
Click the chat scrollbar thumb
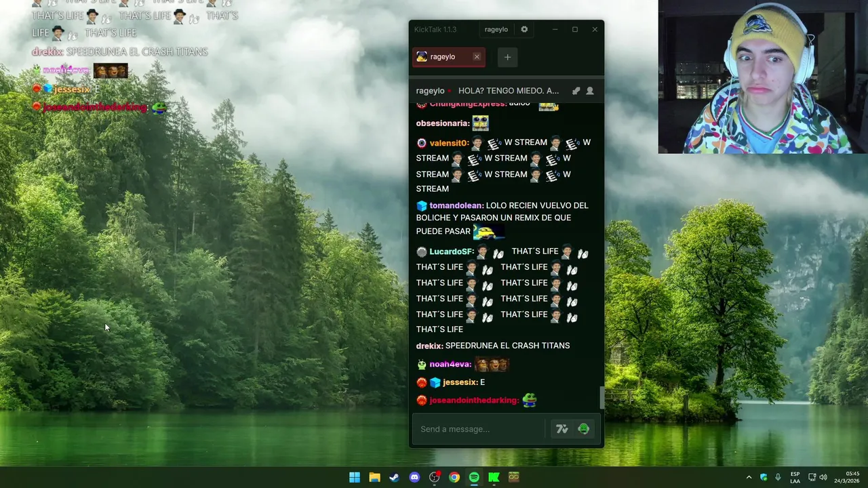[601, 397]
